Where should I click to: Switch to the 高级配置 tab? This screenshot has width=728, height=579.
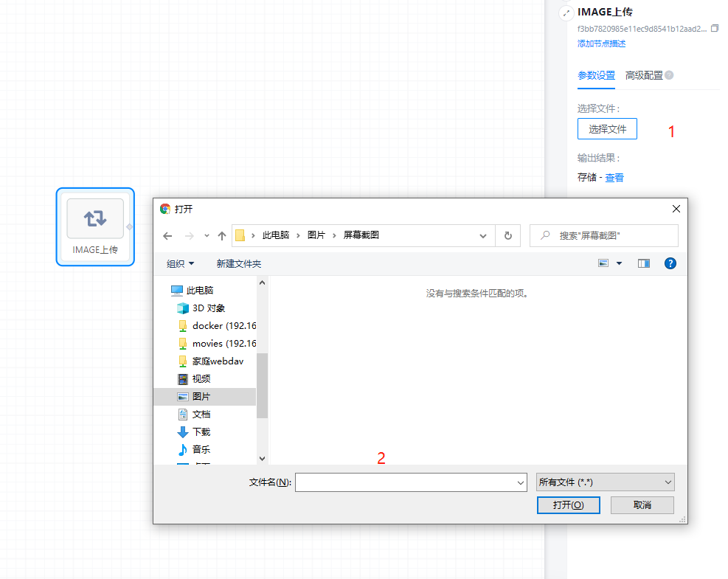[x=644, y=75]
